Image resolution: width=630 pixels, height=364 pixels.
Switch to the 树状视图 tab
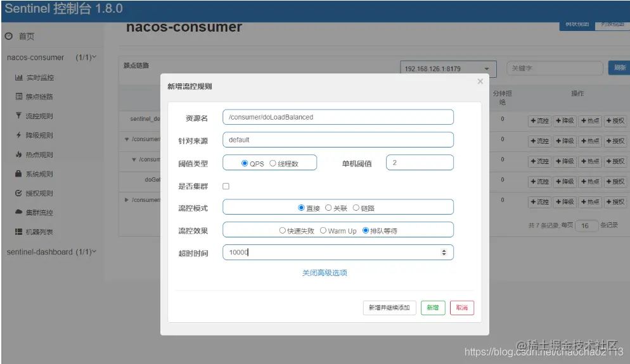(577, 25)
